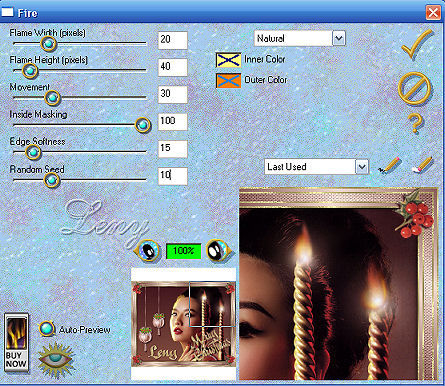Click the Buy Now flame icon
445x386 pixels.
16,342
